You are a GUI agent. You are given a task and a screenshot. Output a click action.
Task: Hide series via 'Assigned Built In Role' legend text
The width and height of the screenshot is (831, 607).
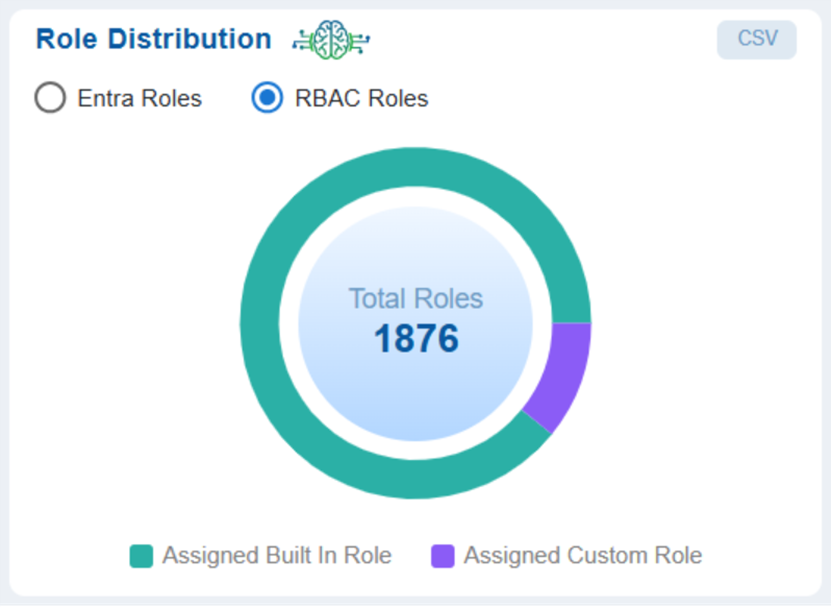coord(276,555)
